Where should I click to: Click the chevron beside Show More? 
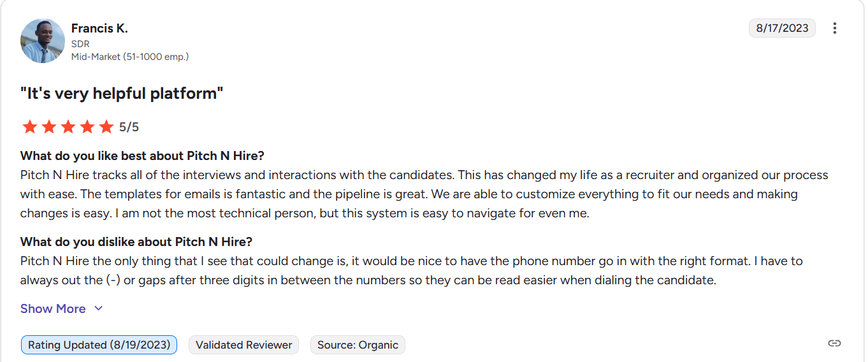pyautogui.click(x=98, y=308)
